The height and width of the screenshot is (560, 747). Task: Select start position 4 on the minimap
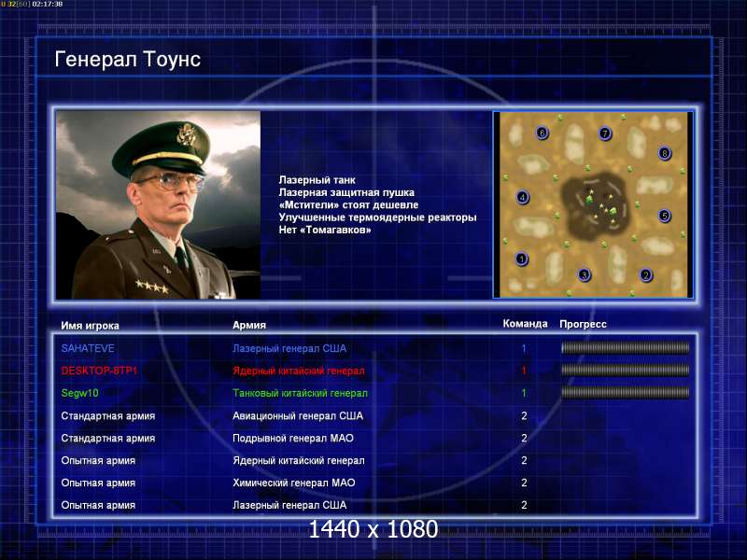[x=523, y=197]
